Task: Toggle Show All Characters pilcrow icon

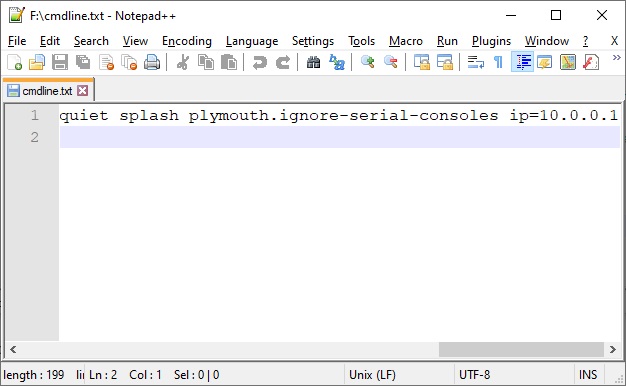Action: (x=498, y=62)
